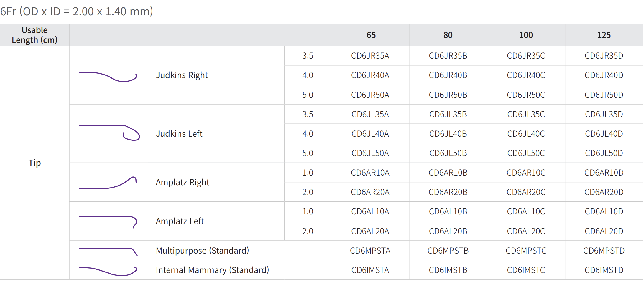Click the Judkins Right tip shape drawing
Screen dimensions: 644x288
[x=108, y=76]
